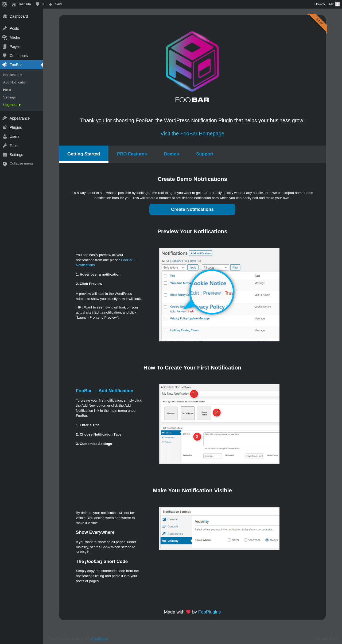Viewport: 342px width, 644px height.
Task: Switch to Demos tab
Action: coord(172,154)
